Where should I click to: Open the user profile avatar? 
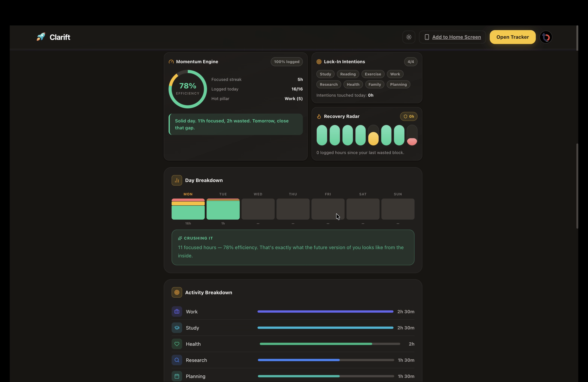tap(546, 37)
